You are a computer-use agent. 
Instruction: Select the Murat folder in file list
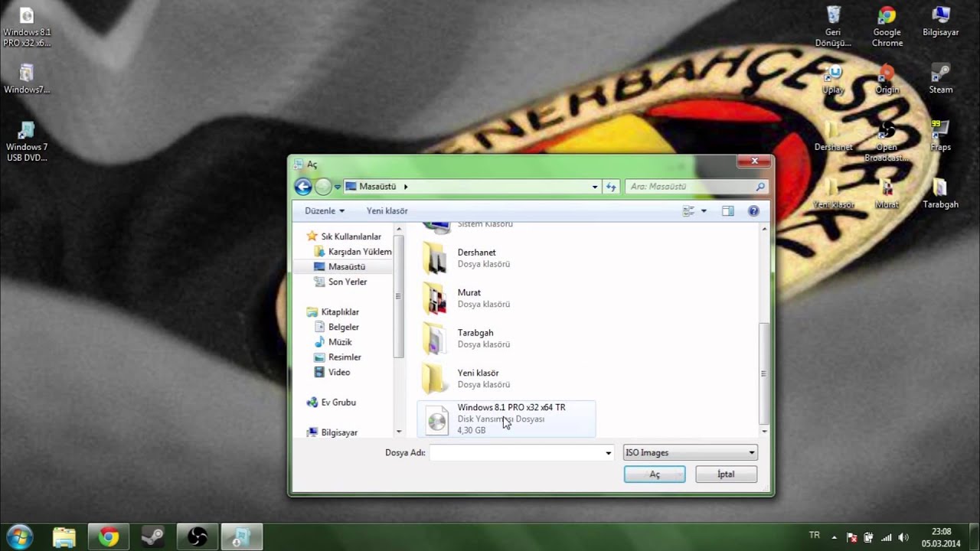click(x=506, y=298)
